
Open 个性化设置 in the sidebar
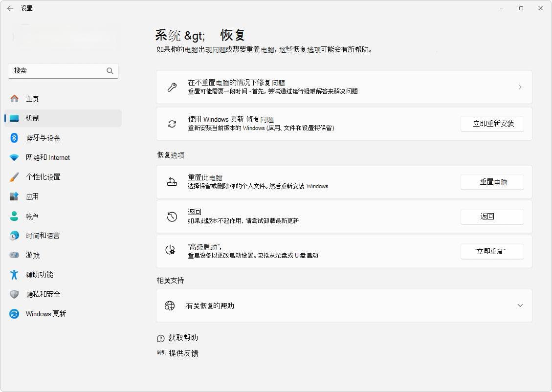[63, 177]
